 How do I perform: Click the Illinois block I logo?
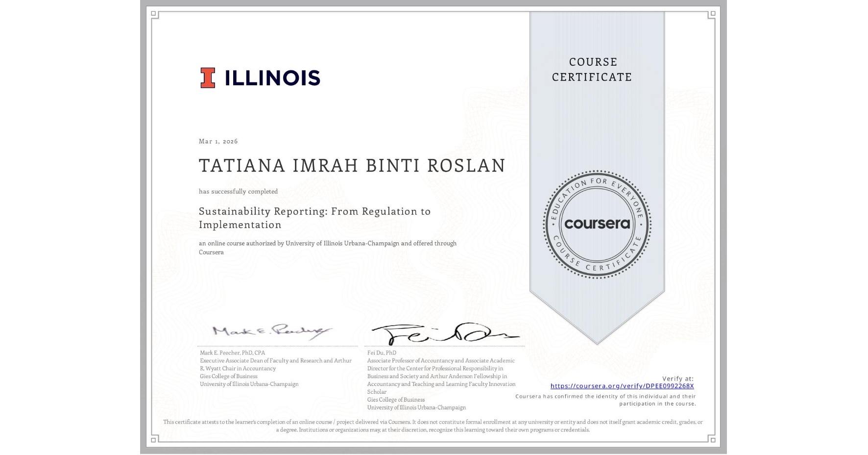[208, 78]
